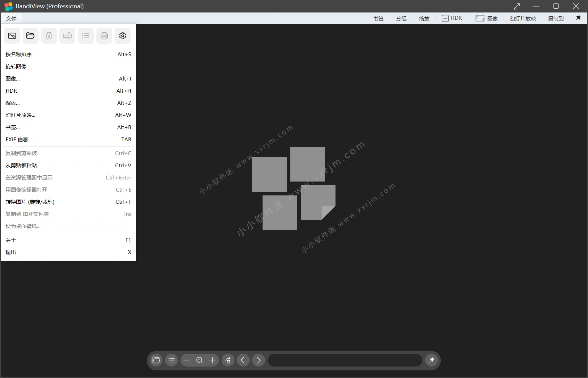Click the open folder icon in menu
Viewport: 588px width, 378px height.
click(x=31, y=36)
